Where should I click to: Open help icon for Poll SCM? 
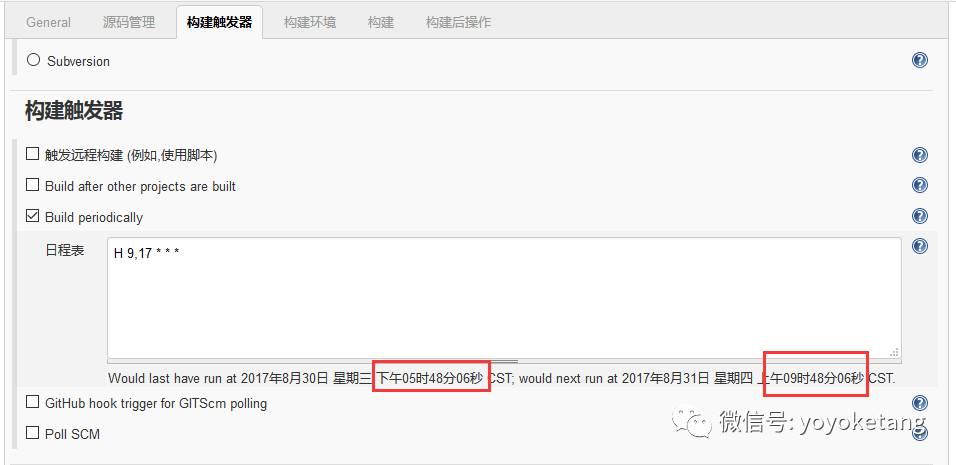pos(919,433)
